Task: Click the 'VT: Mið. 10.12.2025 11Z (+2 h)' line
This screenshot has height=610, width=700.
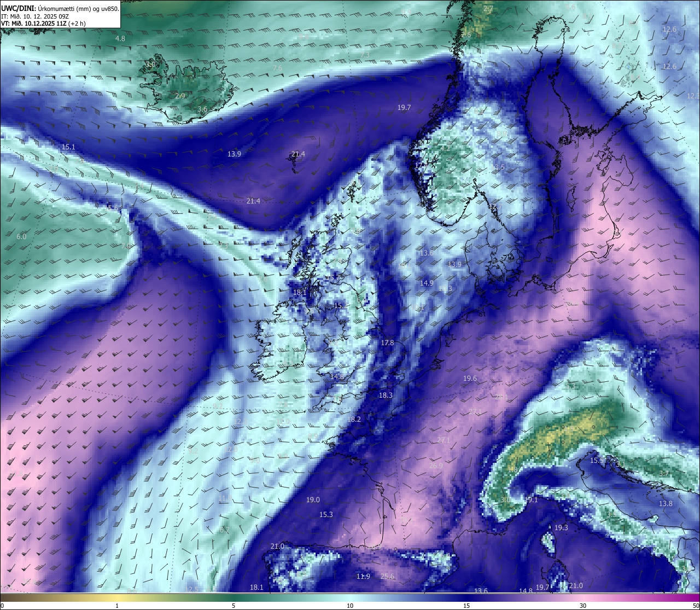Action: (x=43, y=24)
